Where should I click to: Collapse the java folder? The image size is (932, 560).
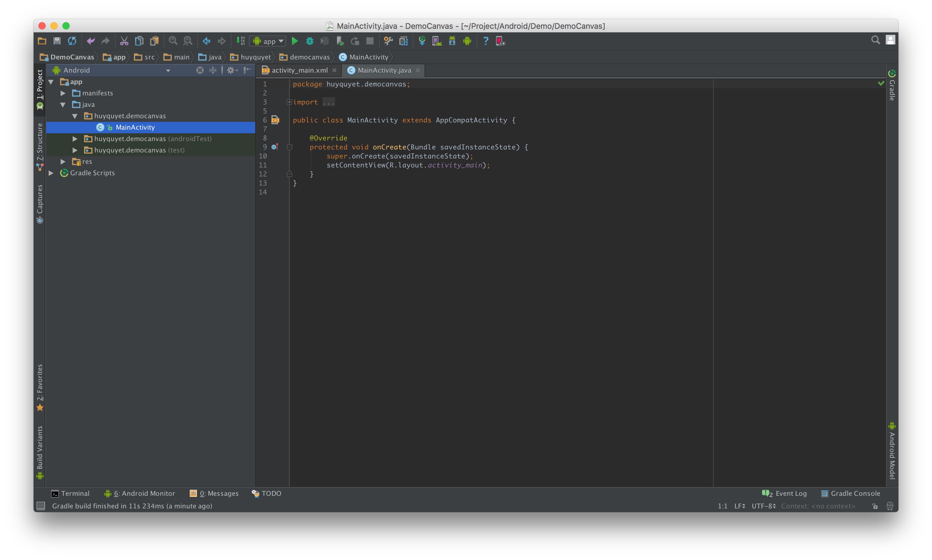(x=63, y=104)
